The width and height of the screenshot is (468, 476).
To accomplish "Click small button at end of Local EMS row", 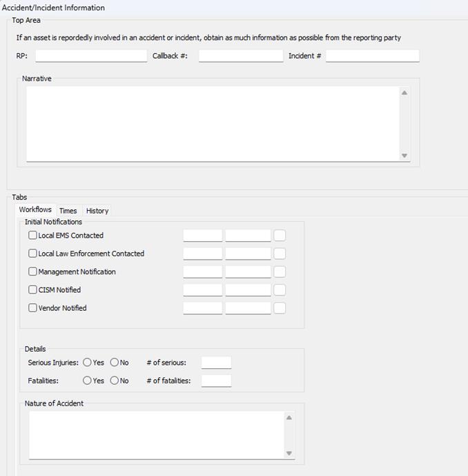I will click(x=280, y=236).
